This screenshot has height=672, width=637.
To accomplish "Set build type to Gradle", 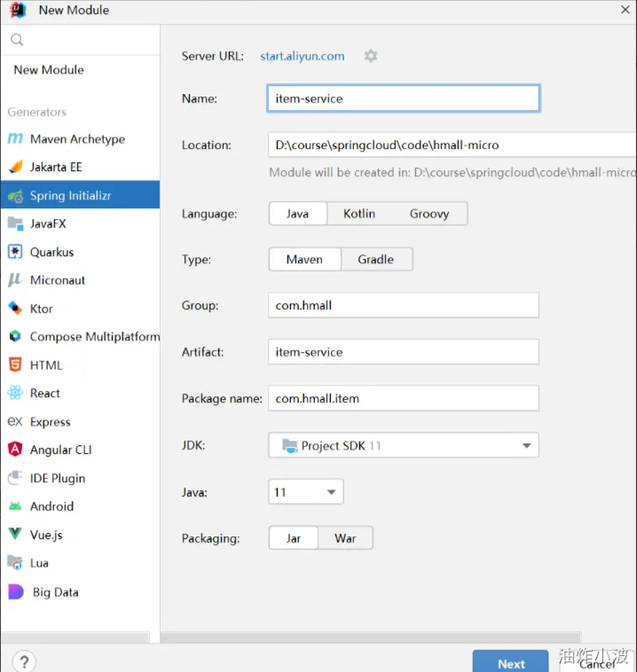I will (375, 260).
